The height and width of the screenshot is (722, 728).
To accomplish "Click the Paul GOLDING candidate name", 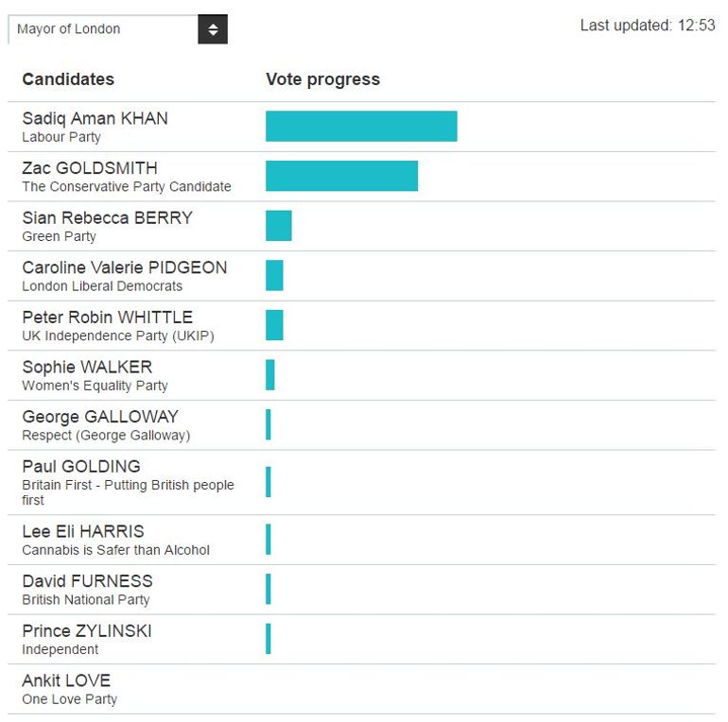I will click(81, 467).
